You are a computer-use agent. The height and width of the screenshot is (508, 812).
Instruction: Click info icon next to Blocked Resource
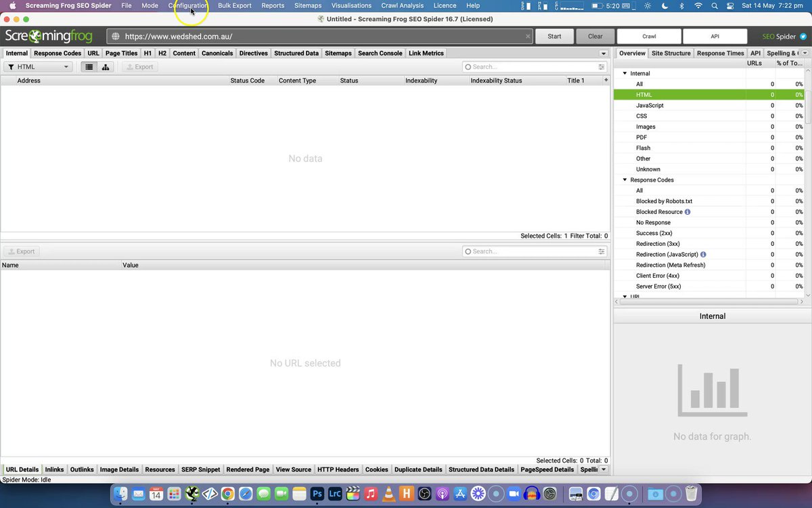[x=687, y=212]
